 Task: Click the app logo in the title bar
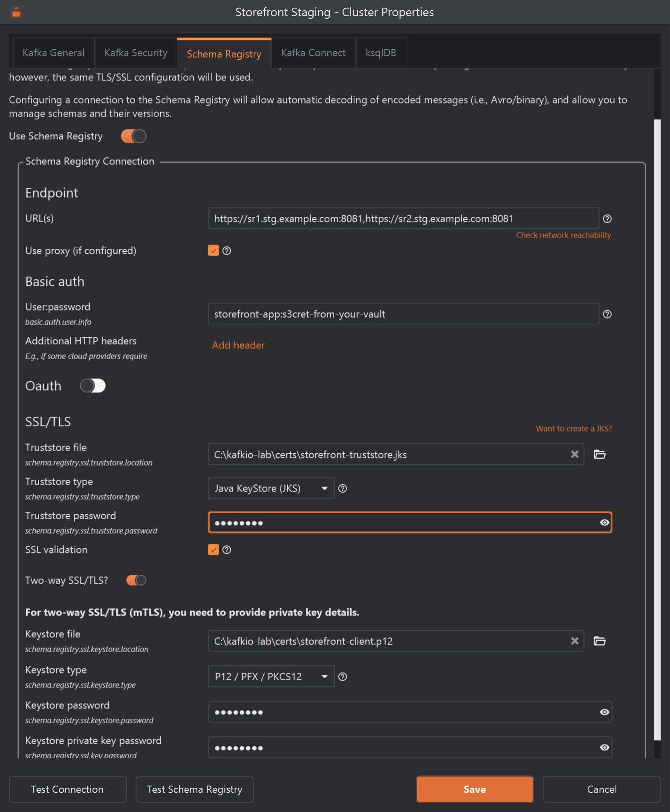click(x=16, y=12)
